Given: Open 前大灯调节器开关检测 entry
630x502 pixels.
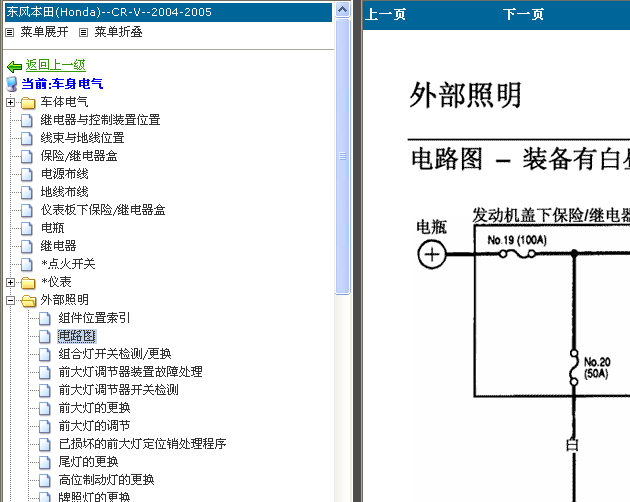Looking at the screenshot, I should 119,390.
